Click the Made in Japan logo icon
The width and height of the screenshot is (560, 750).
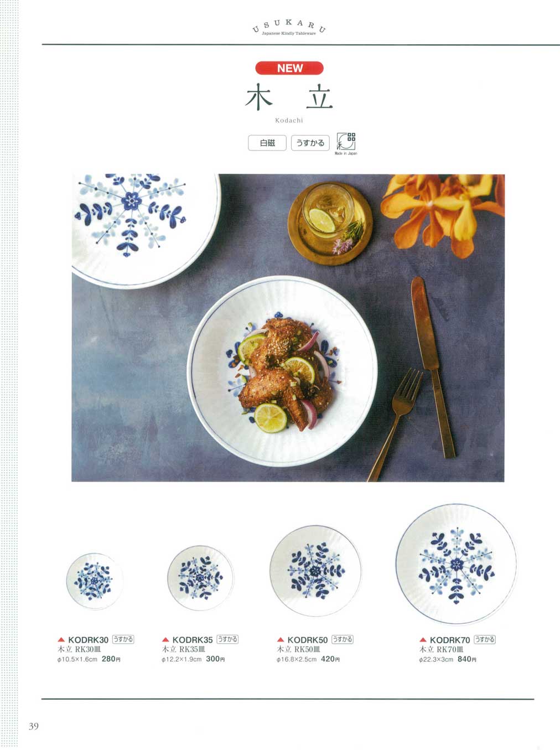click(346, 143)
